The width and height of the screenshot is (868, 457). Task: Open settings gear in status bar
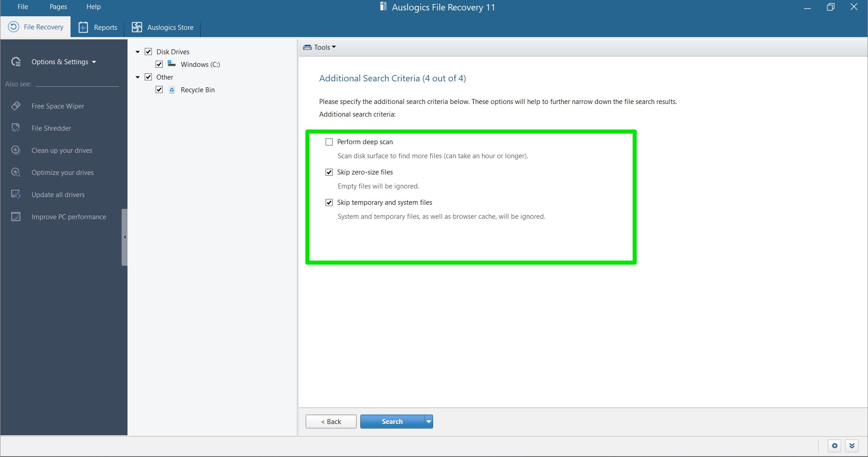point(835,446)
